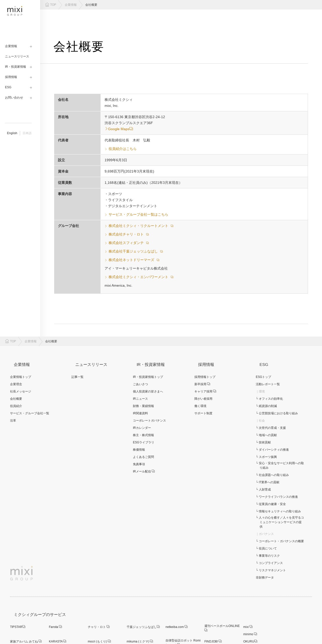Expand 企業情報 sidebar menu plus
This screenshot has height=644, width=322.
pos(31,46)
